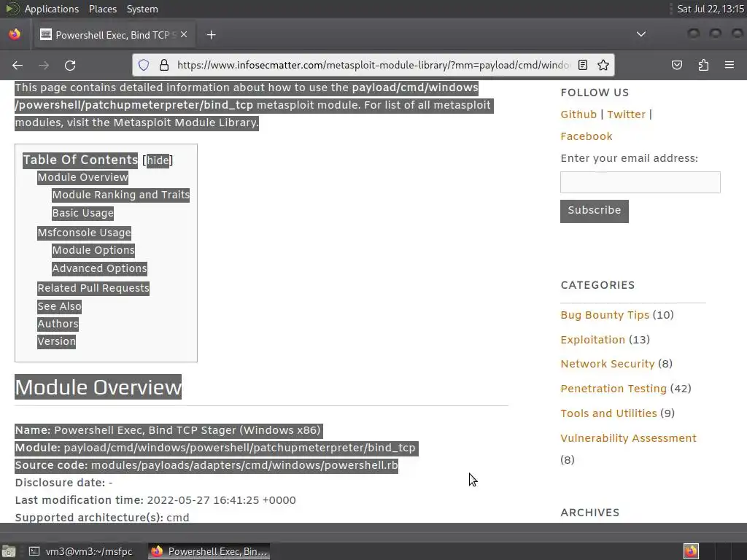Viewport: 747px width, 560px height.
Task: Open Firefox application hamburger menu
Action: tap(729, 65)
